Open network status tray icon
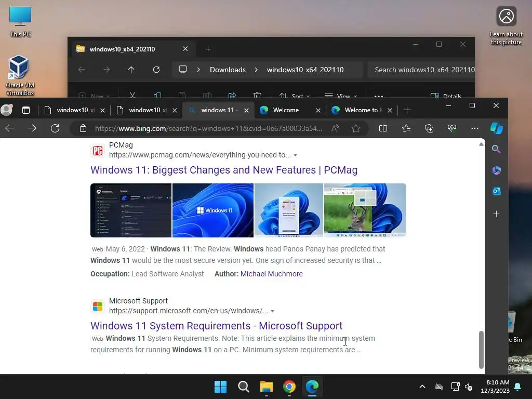This screenshot has width=532, height=399. [455, 387]
